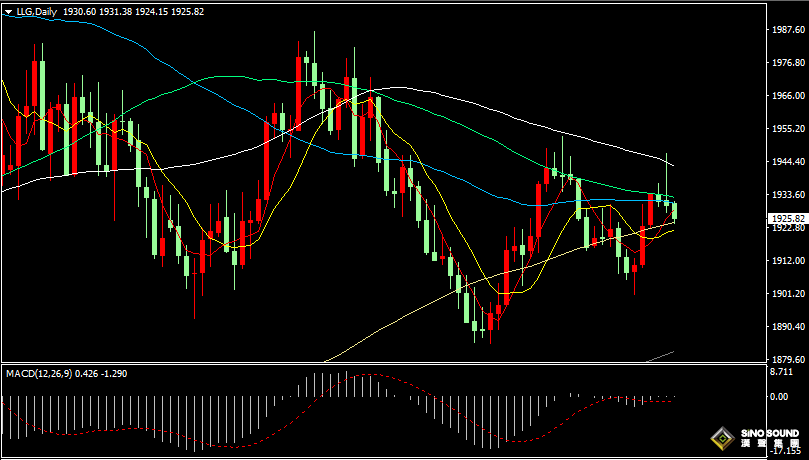
Task: Click the 1966.00 price scale label
Action: (x=788, y=96)
